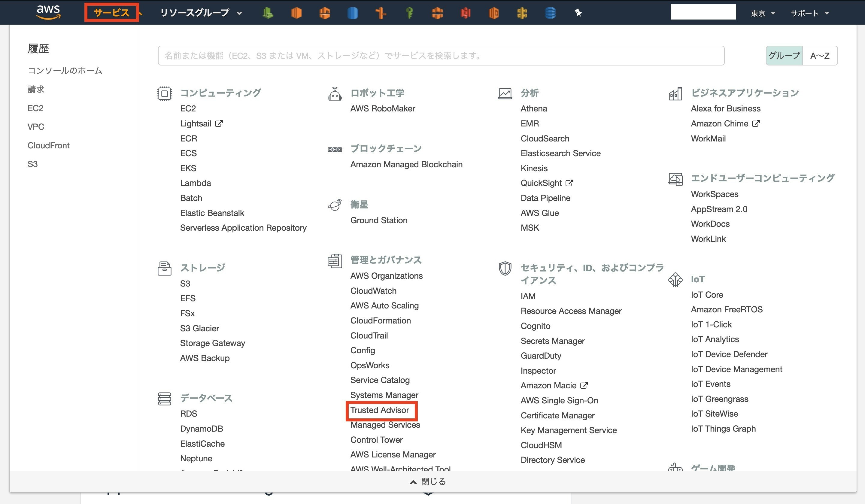Image resolution: width=865 pixels, height=504 pixels.
Task: Open EC2 from the history list
Action: [x=35, y=108]
